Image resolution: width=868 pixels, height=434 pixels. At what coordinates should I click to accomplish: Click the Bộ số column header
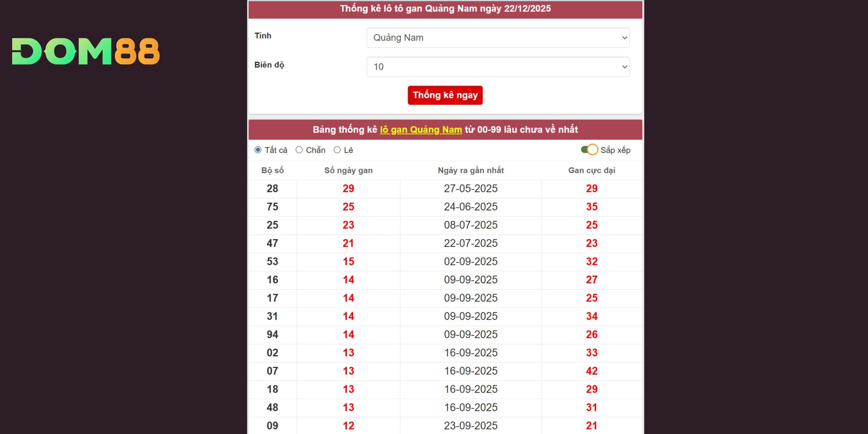tap(272, 170)
